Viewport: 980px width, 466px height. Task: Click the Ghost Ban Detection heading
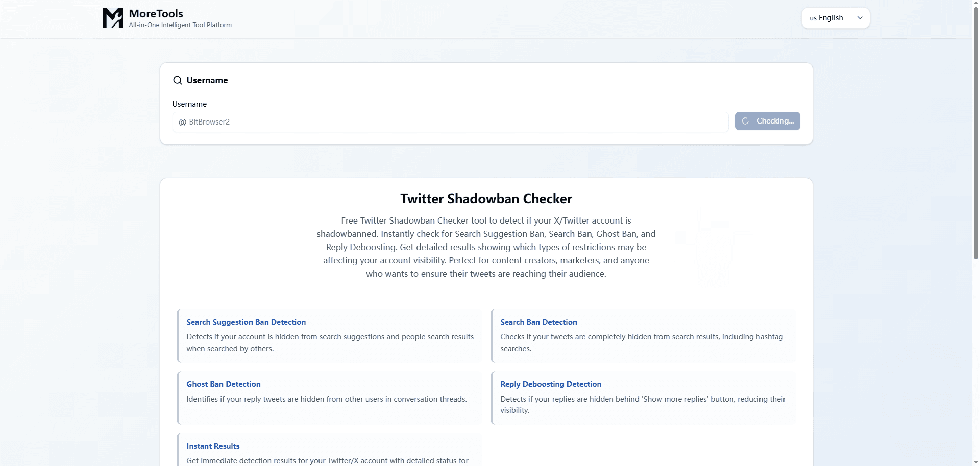pyautogui.click(x=224, y=384)
